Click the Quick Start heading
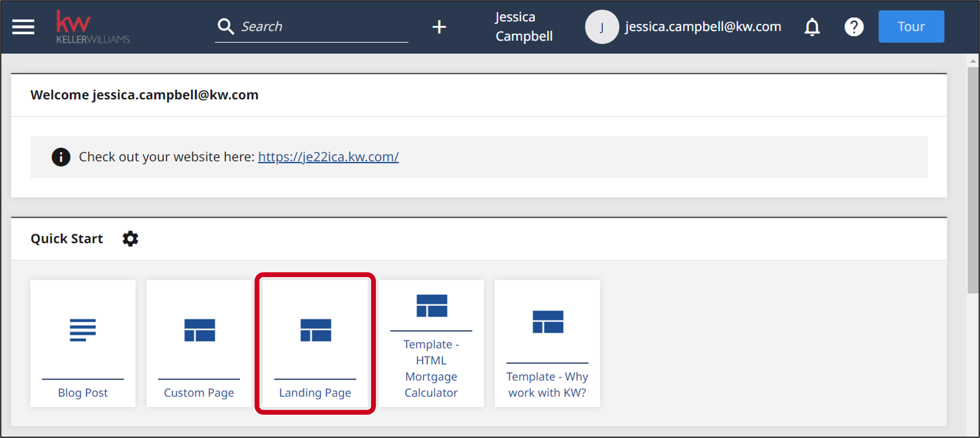This screenshot has width=980, height=438. 66,239
